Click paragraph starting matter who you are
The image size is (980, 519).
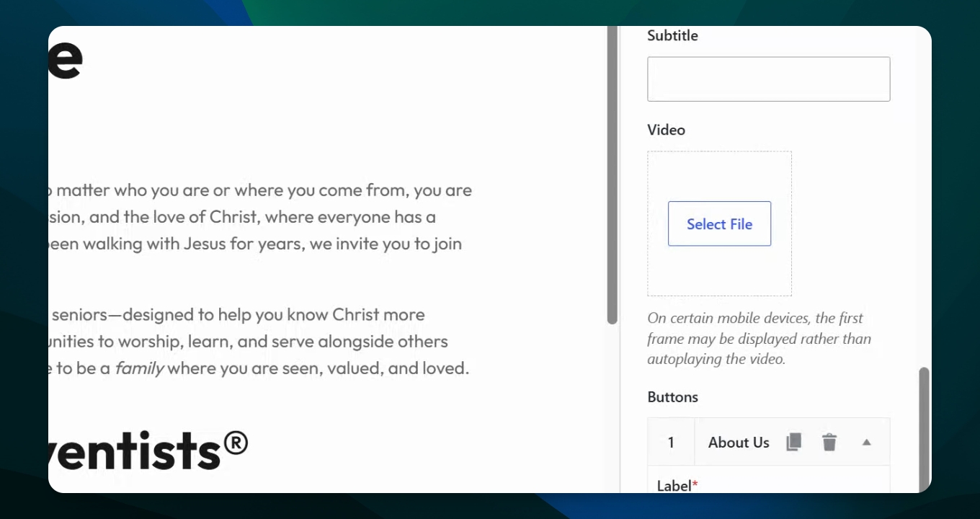(x=260, y=217)
